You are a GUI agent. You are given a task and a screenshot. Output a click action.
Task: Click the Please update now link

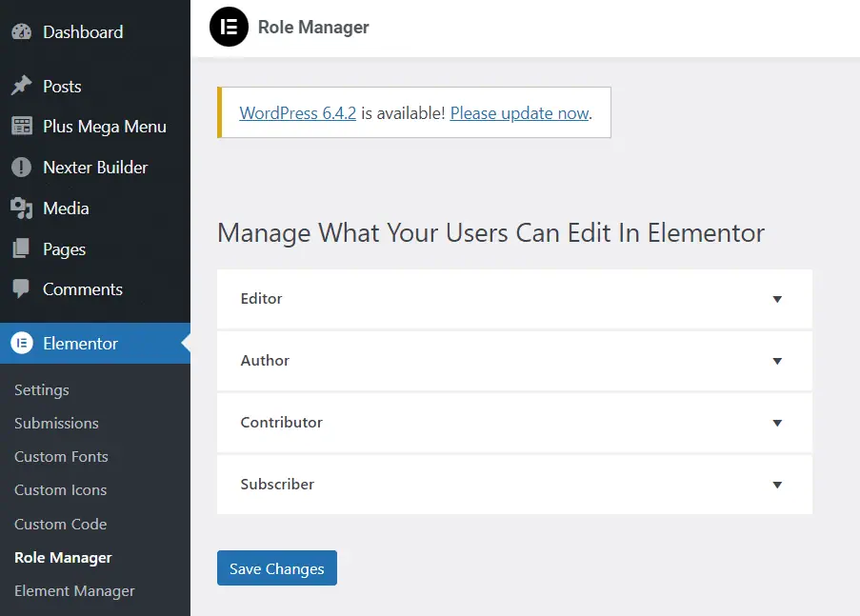pos(519,112)
